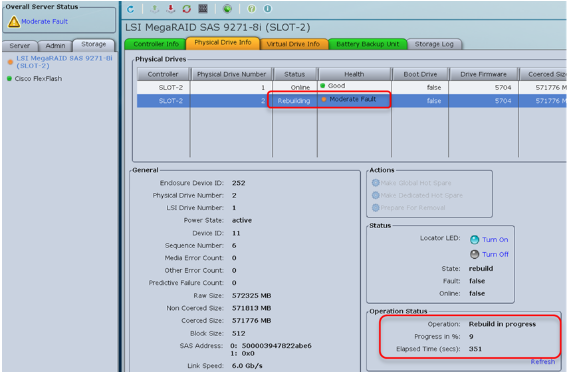Open the Info toolbar icon
Viewport: 569px width, 375px height.
coord(267,9)
